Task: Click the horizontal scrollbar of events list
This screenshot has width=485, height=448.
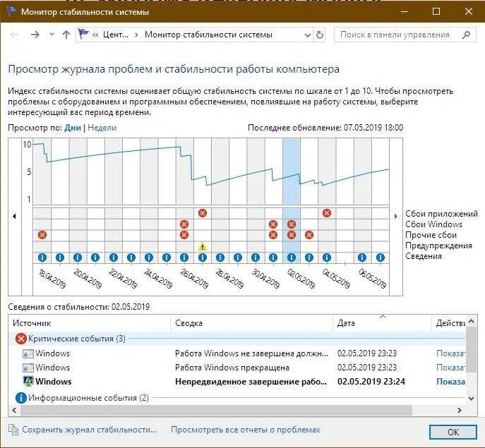Action: pyautogui.click(x=216, y=411)
